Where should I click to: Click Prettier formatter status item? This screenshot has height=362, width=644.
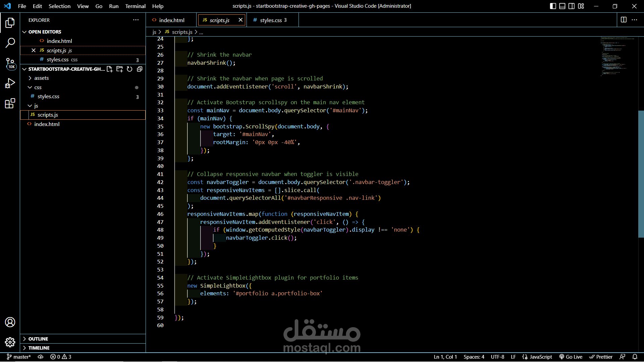point(601,357)
